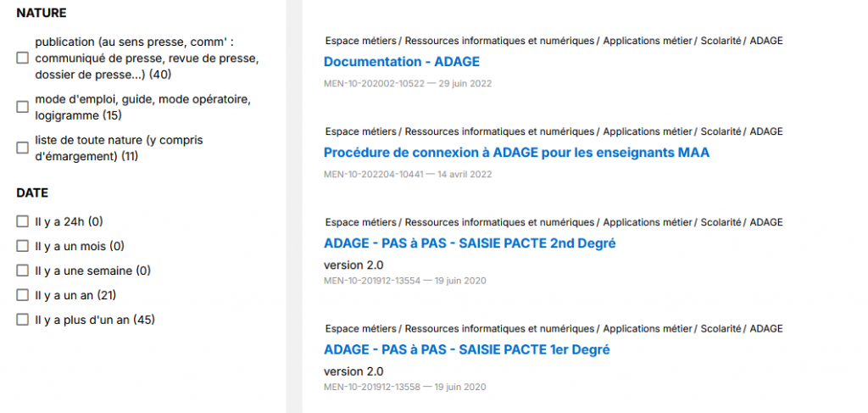Tick the 'Il y a plus d'un an' checkbox

(x=23, y=320)
